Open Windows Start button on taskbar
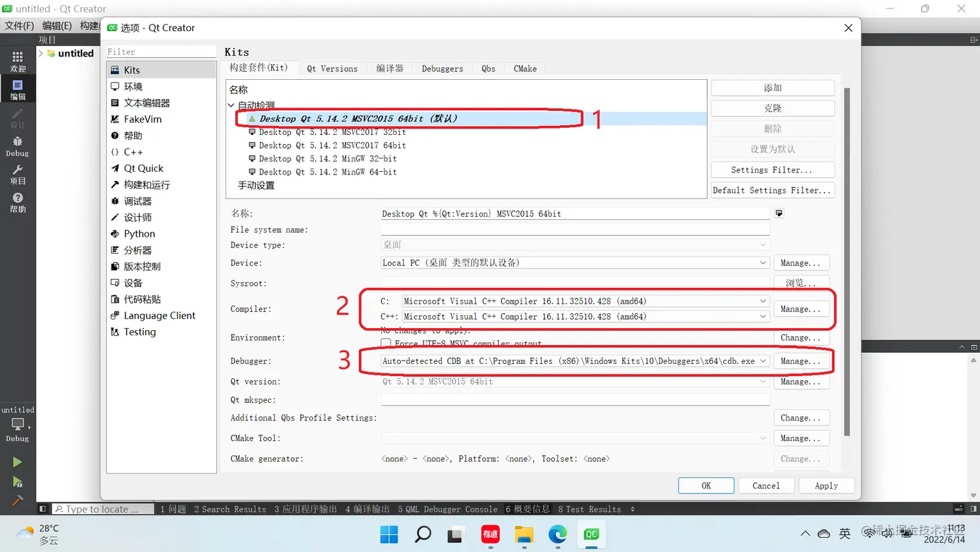The width and height of the screenshot is (980, 552). [389, 534]
